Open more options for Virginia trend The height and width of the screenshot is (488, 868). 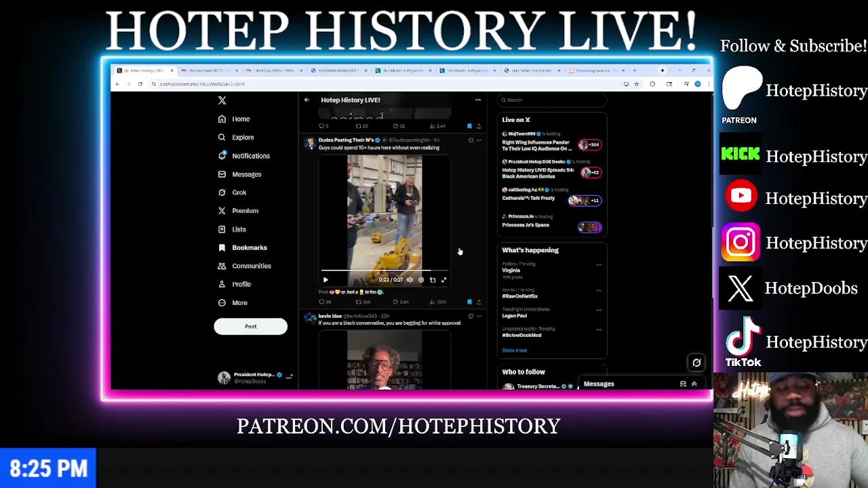point(599,264)
